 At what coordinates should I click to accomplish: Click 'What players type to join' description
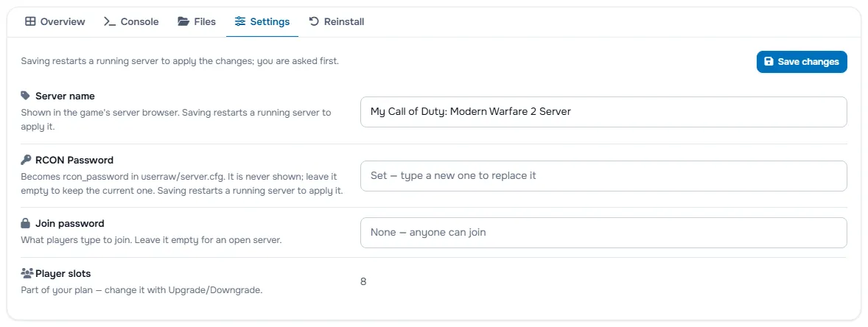(152, 241)
